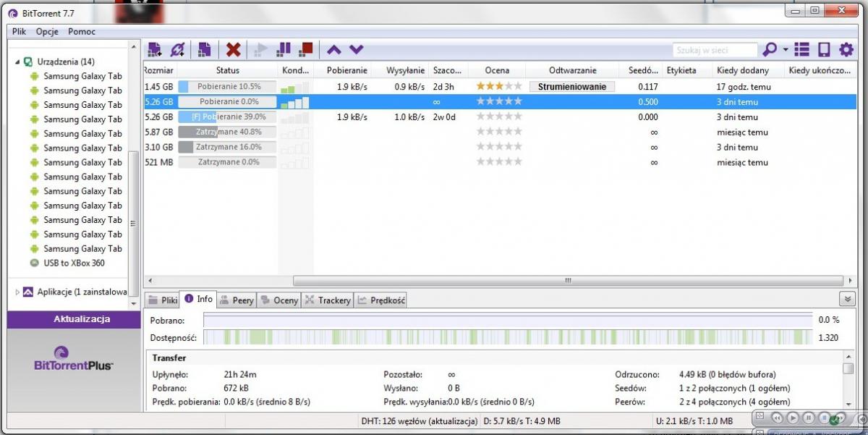
Task: Move the torrent up in the queue
Action: pyautogui.click(x=333, y=50)
